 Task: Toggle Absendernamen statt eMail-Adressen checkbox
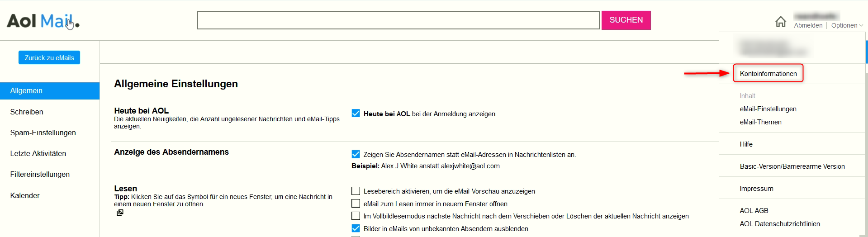pos(356,154)
